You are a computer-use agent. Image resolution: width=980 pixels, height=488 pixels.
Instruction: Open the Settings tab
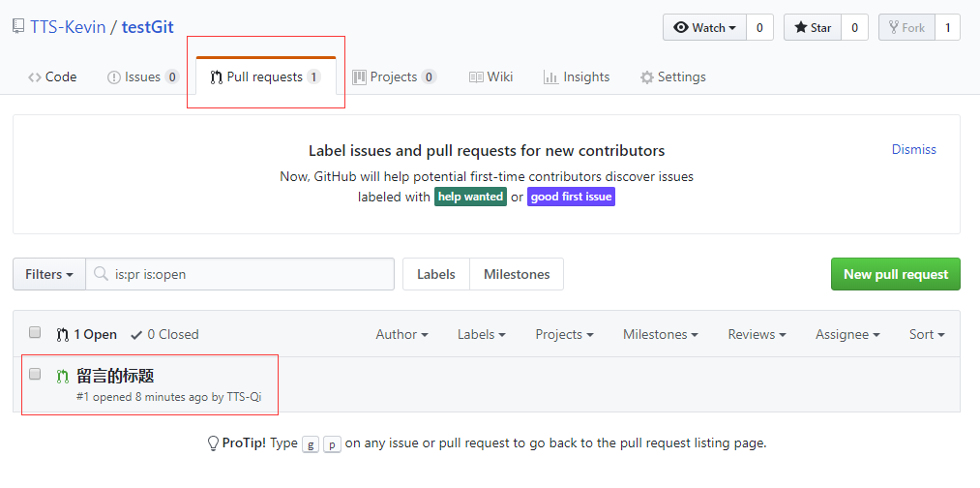click(673, 77)
